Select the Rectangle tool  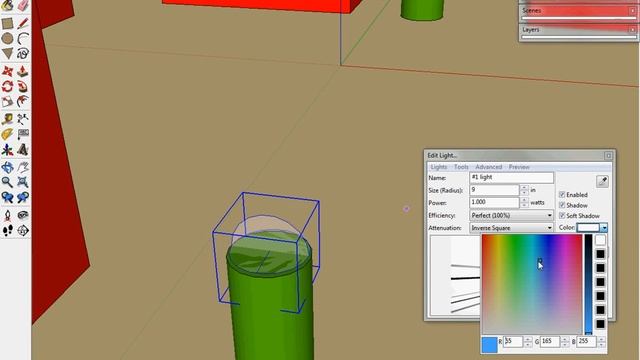coord(7,23)
